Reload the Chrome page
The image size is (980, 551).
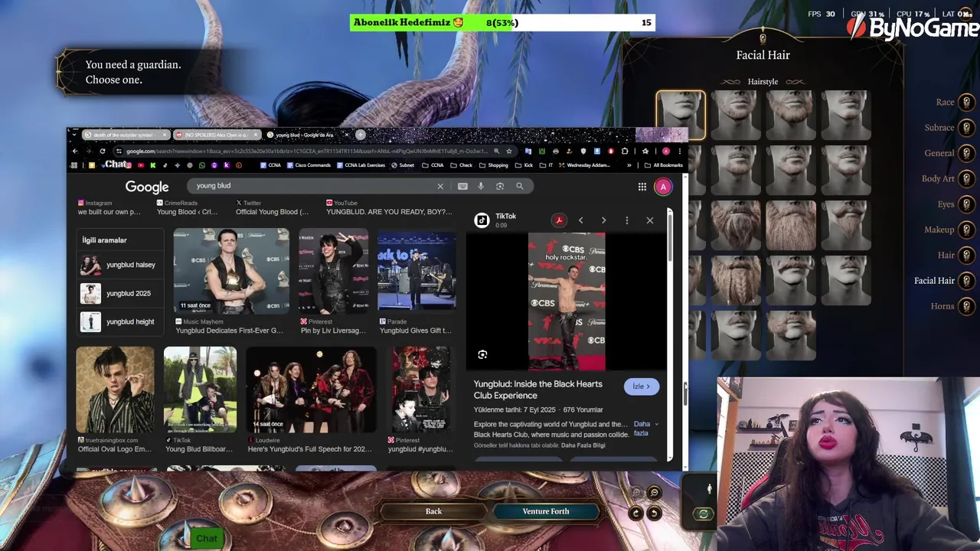[x=102, y=151]
